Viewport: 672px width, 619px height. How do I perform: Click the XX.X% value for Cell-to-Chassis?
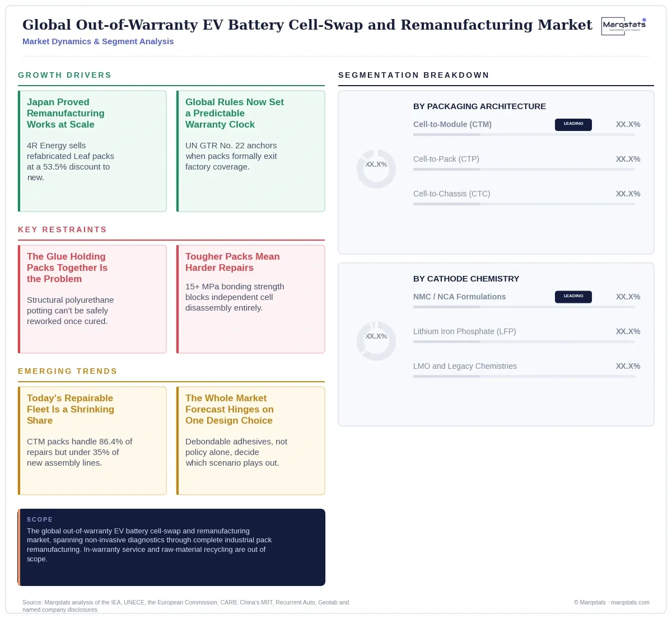(628, 194)
